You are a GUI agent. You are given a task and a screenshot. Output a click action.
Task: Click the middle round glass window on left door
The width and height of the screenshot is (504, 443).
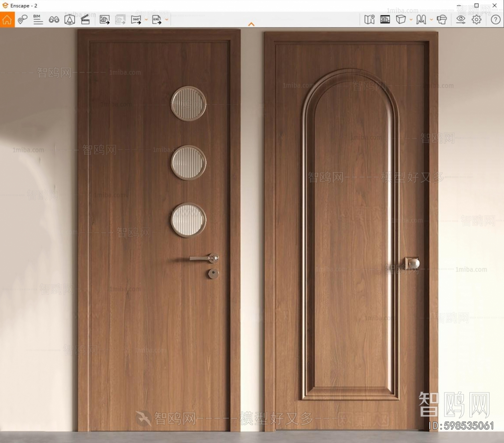(188, 163)
